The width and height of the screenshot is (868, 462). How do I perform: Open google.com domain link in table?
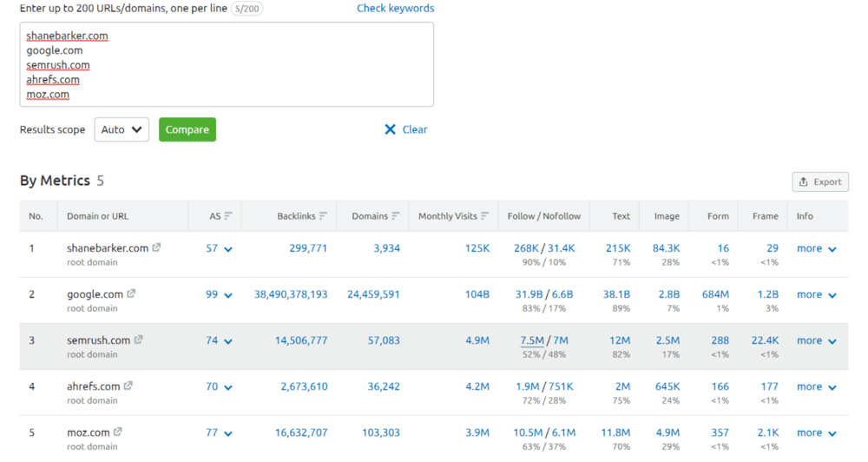pyautogui.click(x=95, y=294)
